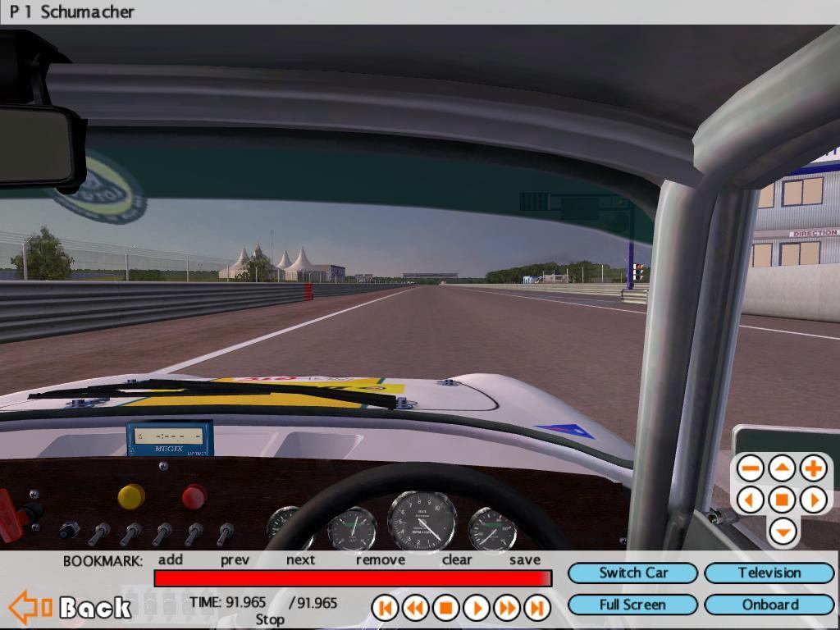Reset camera with the center square icon
Viewport: 840px width, 630px height.
click(782, 500)
